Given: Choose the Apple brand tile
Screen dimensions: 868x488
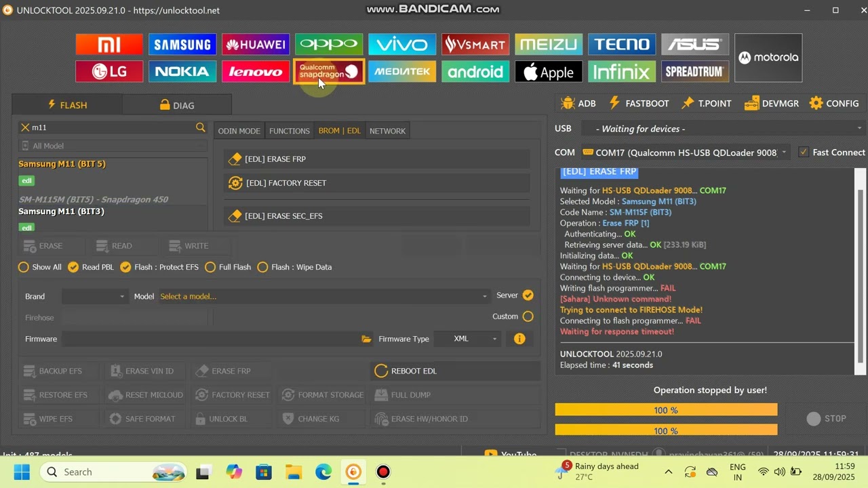Looking at the screenshot, I should [549, 71].
